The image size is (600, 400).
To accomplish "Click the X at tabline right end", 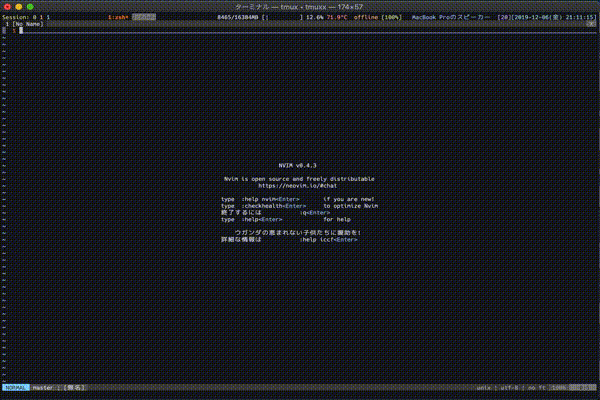I will pos(591,24).
